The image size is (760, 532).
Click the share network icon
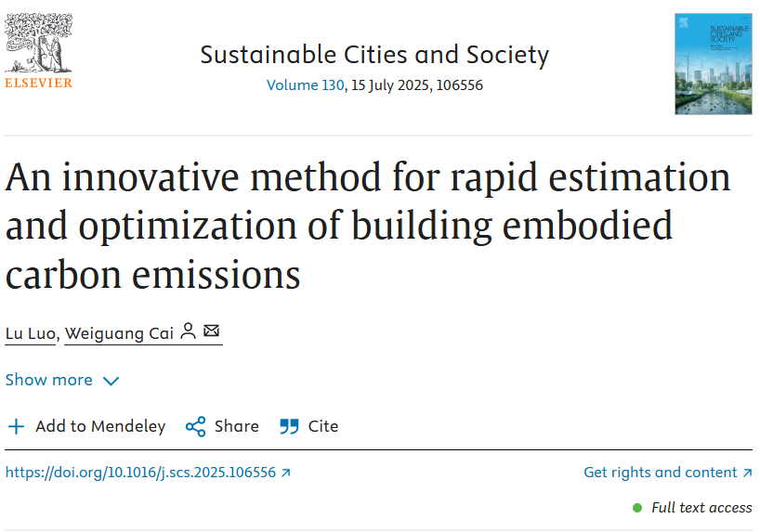tap(195, 426)
